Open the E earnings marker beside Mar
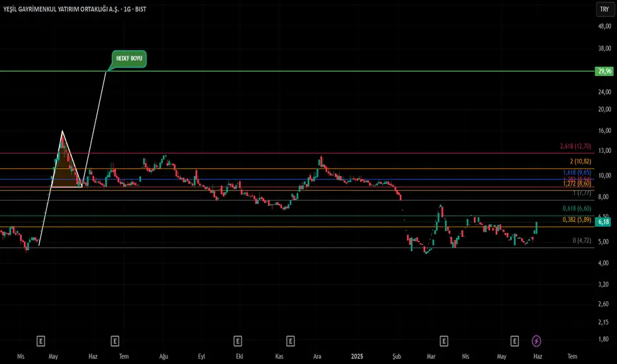Screen dimensions: 617x364 click(444, 341)
